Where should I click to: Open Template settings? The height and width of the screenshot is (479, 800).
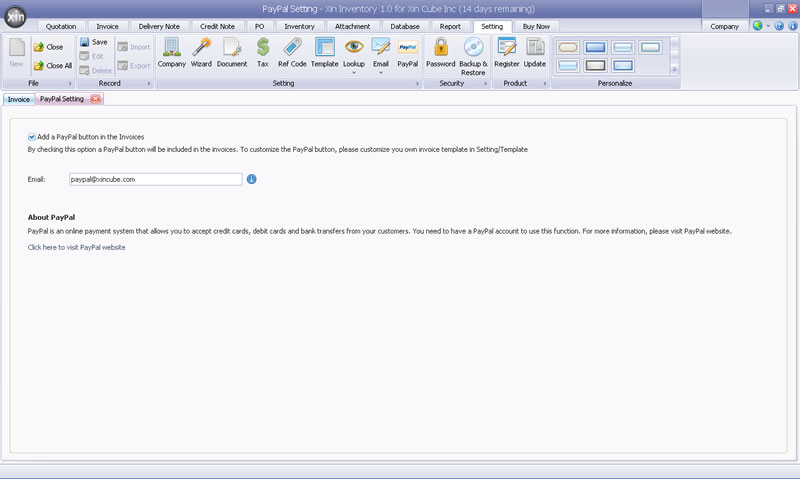click(x=324, y=53)
